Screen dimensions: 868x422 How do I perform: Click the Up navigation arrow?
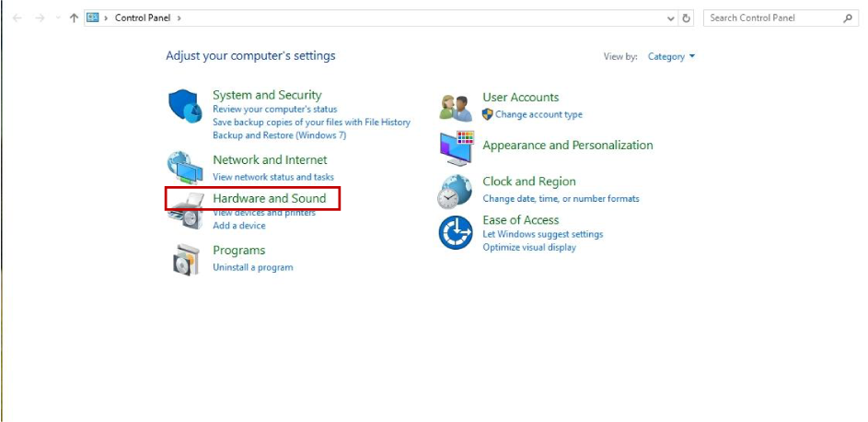click(x=74, y=18)
